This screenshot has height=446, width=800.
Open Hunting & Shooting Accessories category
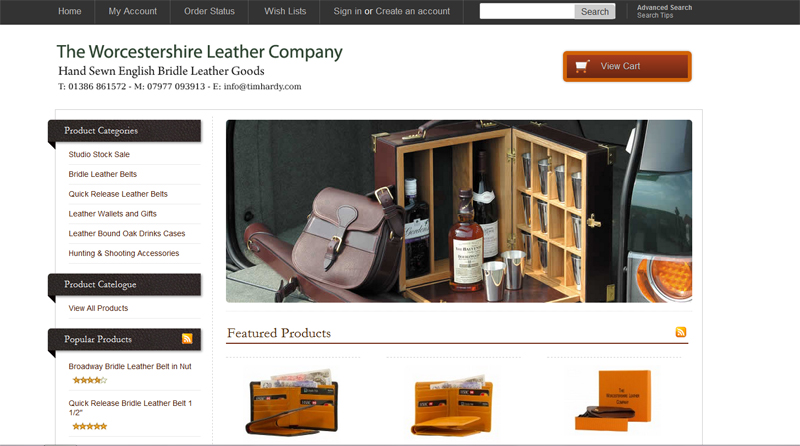[123, 253]
